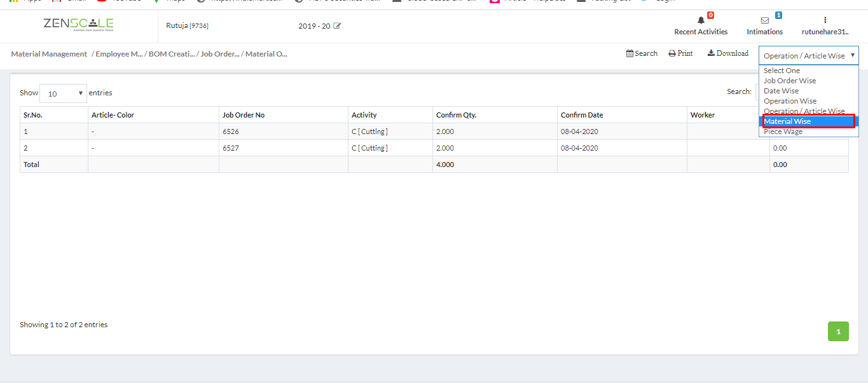Click the Zenscale logo
The height and width of the screenshot is (385, 868).
[78, 25]
